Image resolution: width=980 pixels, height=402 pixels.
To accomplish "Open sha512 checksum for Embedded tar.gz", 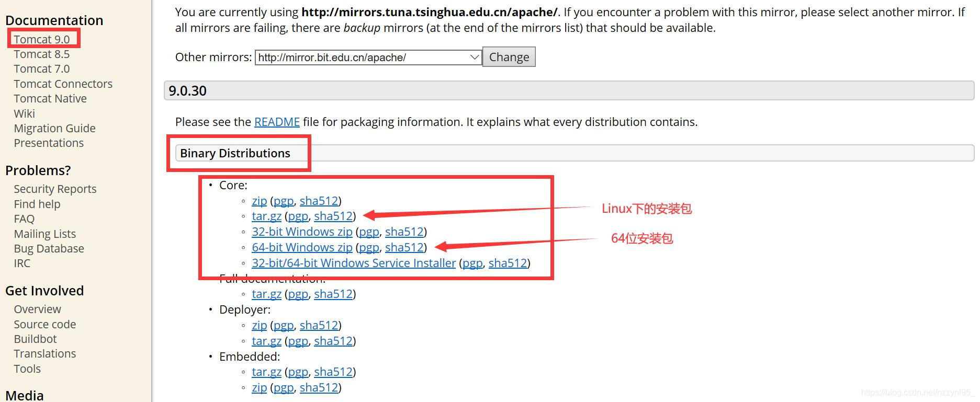I will click(x=333, y=372).
